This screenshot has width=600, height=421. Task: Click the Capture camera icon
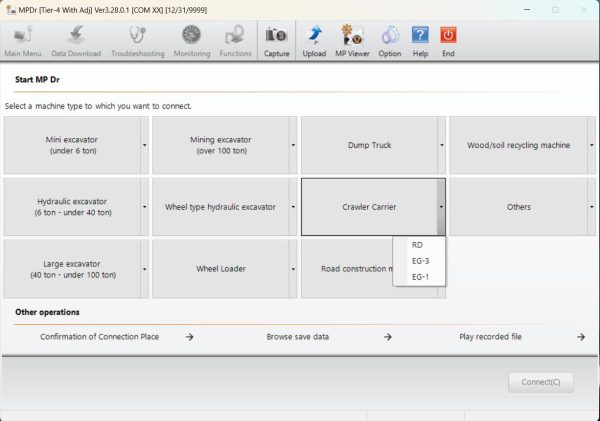276,41
